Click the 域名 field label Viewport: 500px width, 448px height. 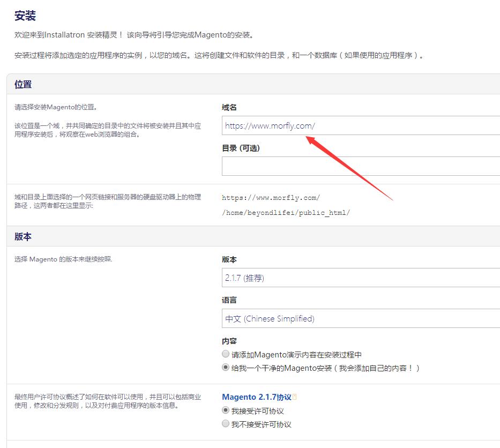click(x=229, y=108)
